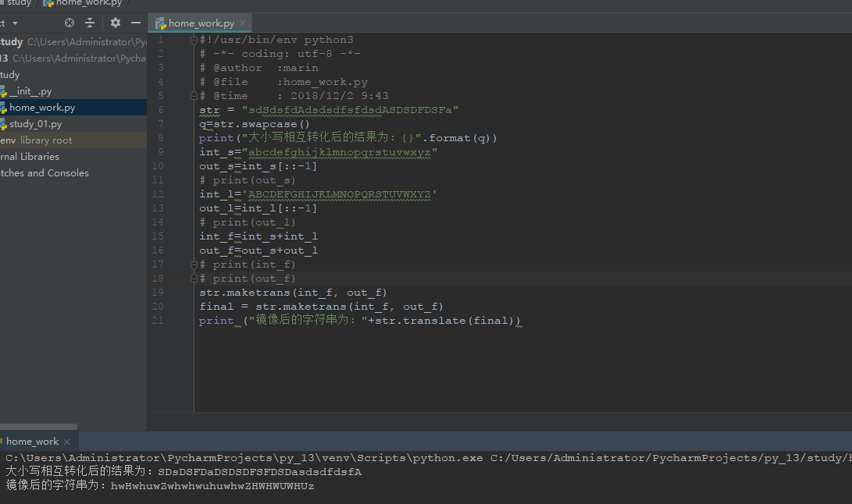Viewport: 852px width, 504px height.
Task: Click the collapse all icon in Project panel
Action: click(x=90, y=23)
